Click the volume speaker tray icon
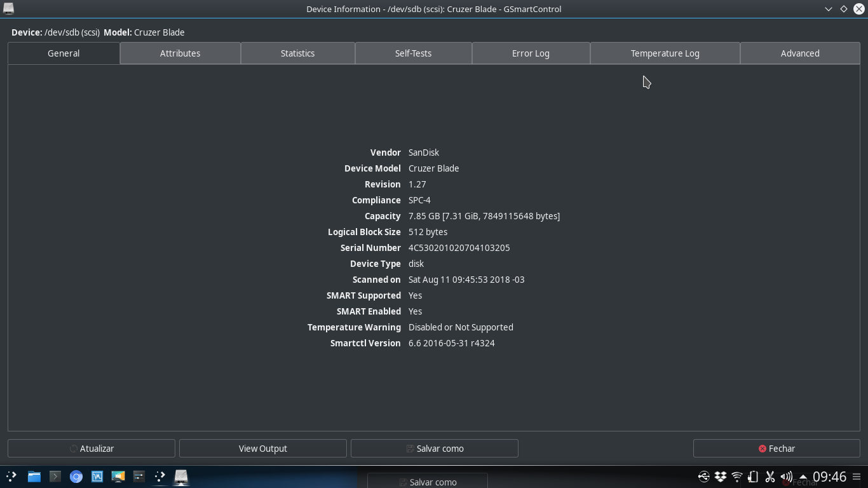Image resolution: width=868 pixels, height=488 pixels. (x=786, y=477)
